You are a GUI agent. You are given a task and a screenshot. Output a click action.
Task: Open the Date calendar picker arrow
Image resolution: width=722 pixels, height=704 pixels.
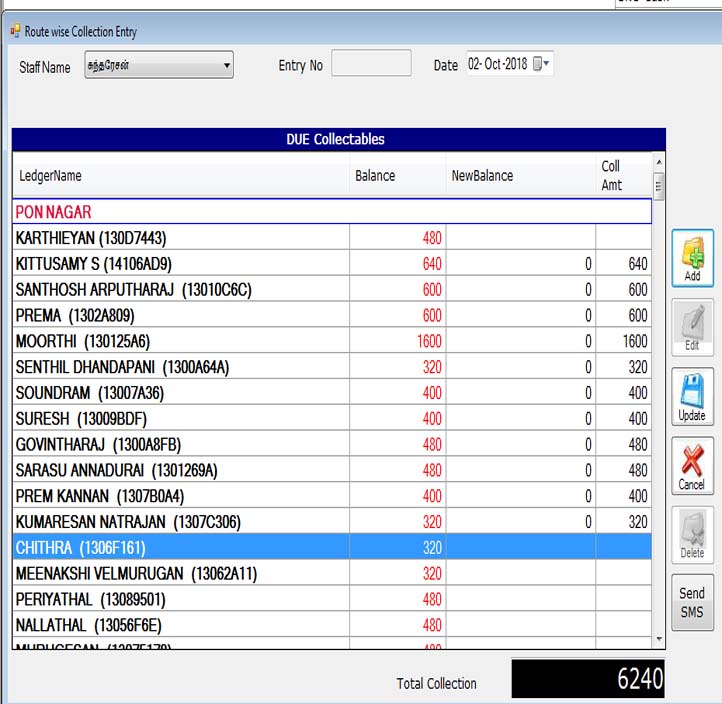tap(546, 63)
